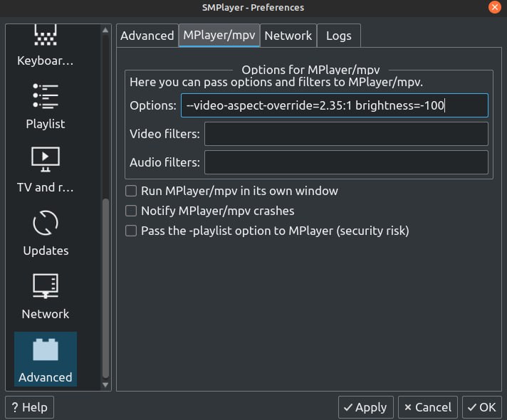The width and height of the screenshot is (507, 420).
Task: Open the Network tab at top
Action: click(x=288, y=36)
